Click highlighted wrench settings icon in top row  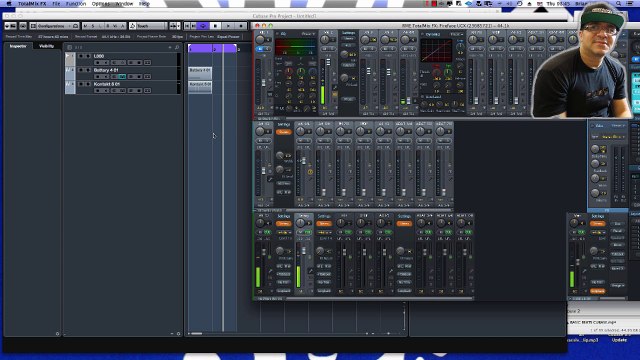335,87
